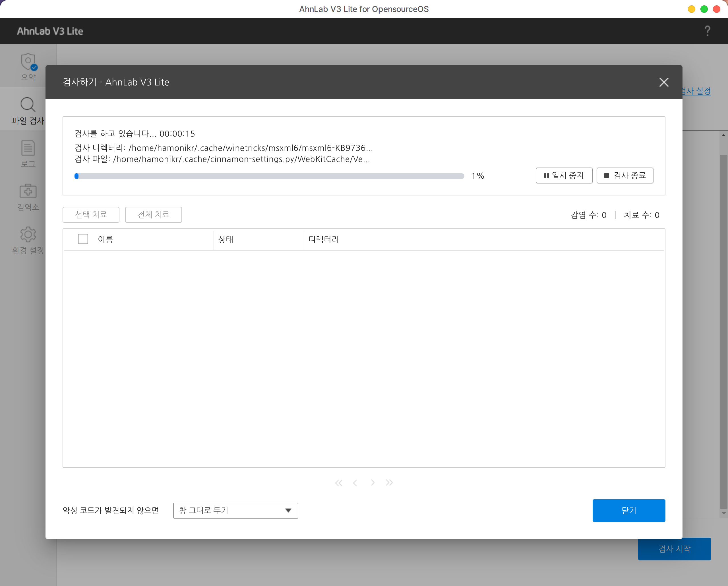The height and width of the screenshot is (586, 728).
Task: Click the 디렉터리 column header
Action: [324, 240]
